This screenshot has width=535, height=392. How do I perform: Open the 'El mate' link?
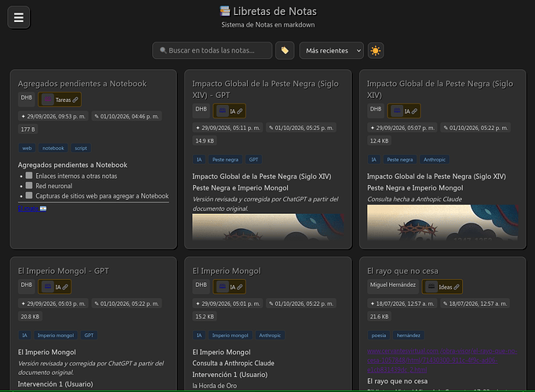tap(32, 209)
